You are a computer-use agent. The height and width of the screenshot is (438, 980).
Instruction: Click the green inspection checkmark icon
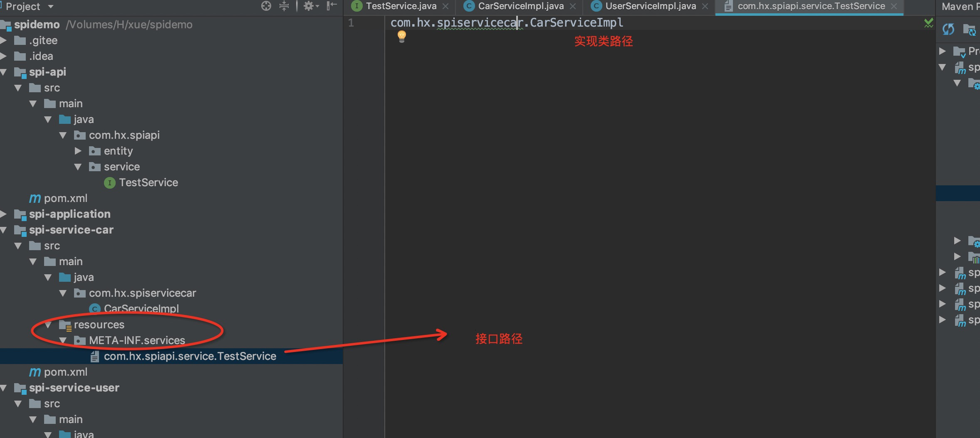pos(928,23)
